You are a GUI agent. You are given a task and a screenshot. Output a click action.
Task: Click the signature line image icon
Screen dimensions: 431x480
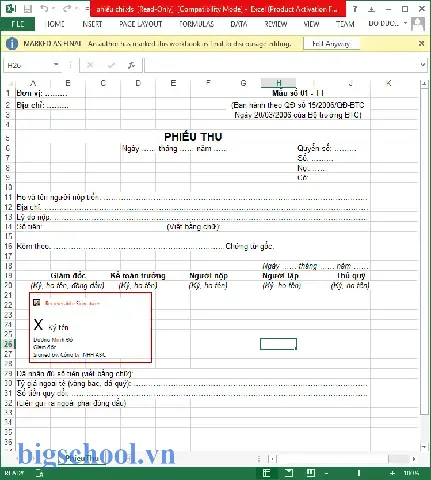coord(37,303)
